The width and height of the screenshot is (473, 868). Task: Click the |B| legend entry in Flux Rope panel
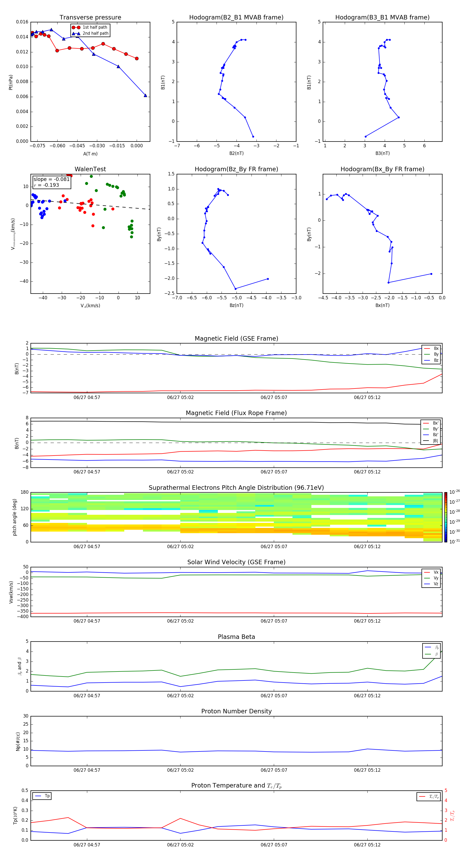pos(431,441)
